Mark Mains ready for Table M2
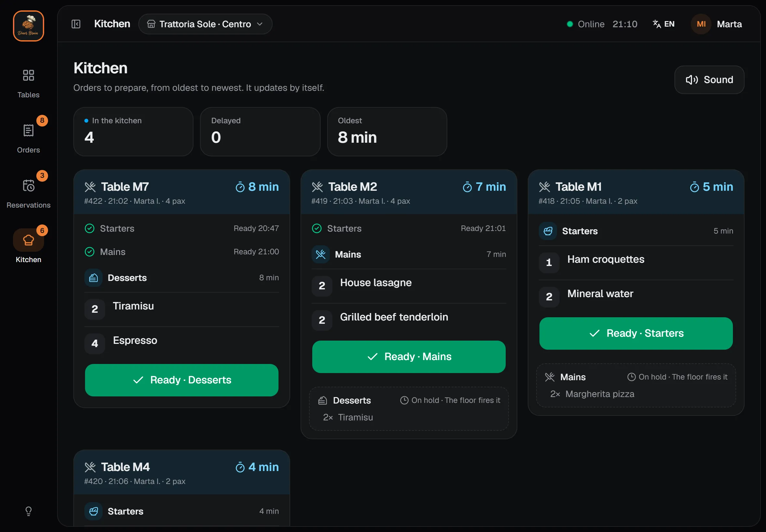 [409, 357]
